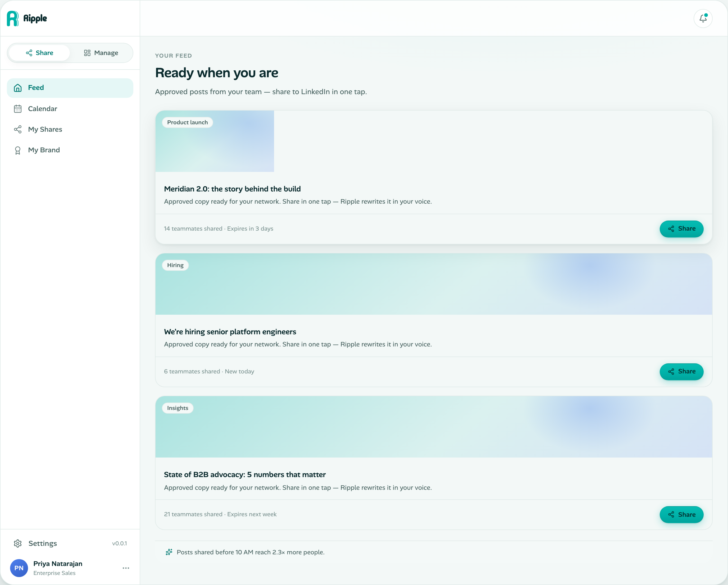Image resolution: width=728 pixels, height=585 pixels.
Task: Click '6 teammates shared · New today'
Action: click(209, 371)
